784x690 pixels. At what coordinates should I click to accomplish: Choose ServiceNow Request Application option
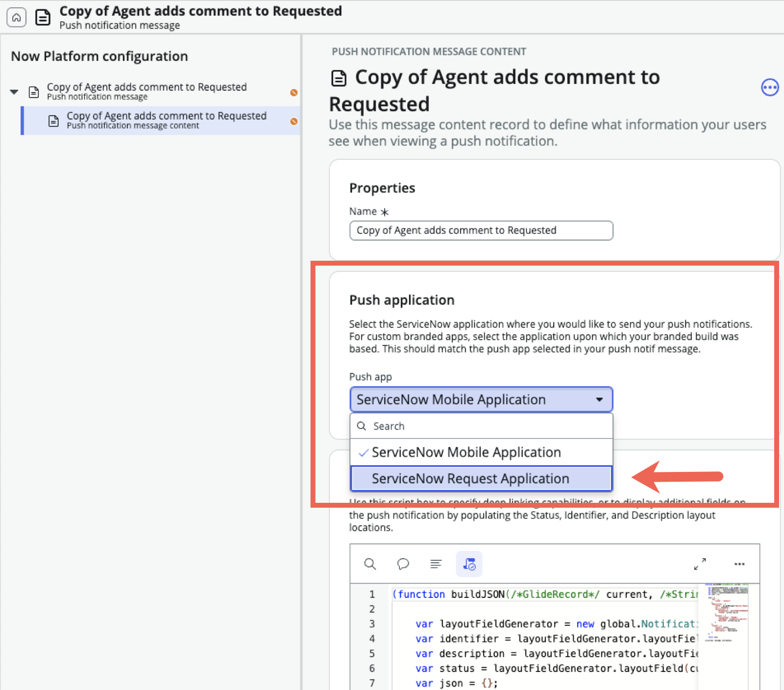[x=481, y=478]
